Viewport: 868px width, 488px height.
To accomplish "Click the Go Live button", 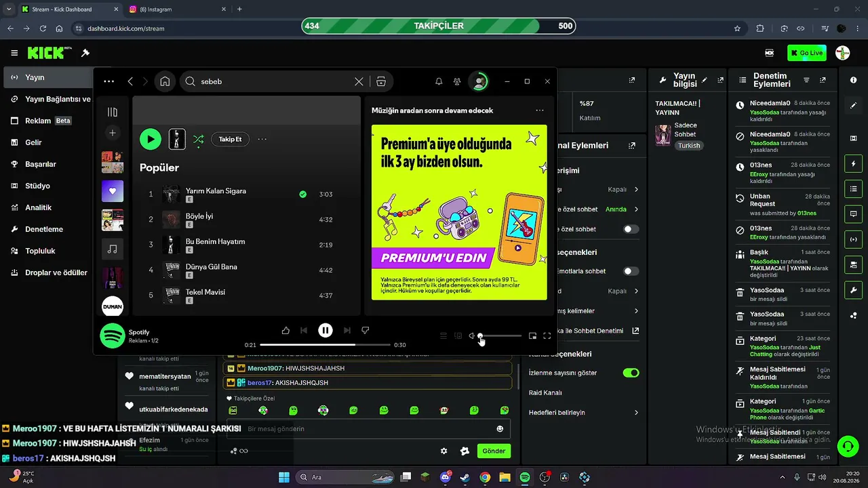I will [807, 53].
